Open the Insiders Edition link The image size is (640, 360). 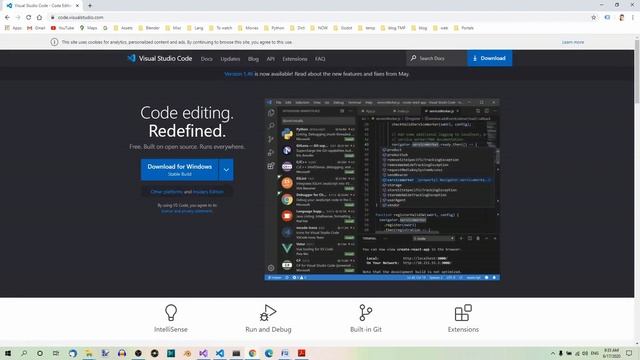tap(208, 192)
